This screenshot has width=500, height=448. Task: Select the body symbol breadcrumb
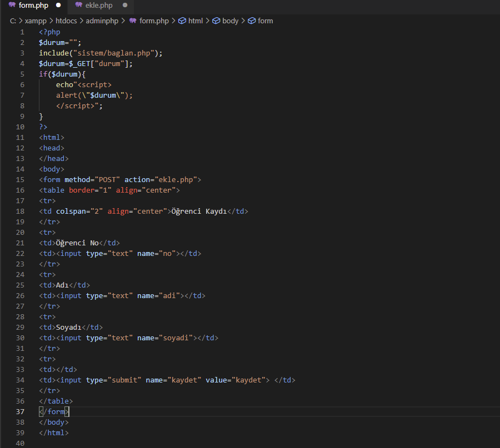coord(230,21)
